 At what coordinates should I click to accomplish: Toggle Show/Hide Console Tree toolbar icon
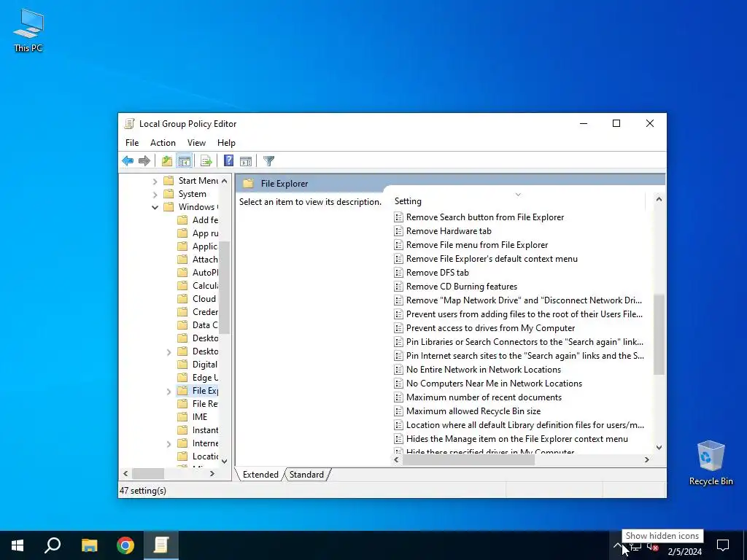click(x=184, y=161)
